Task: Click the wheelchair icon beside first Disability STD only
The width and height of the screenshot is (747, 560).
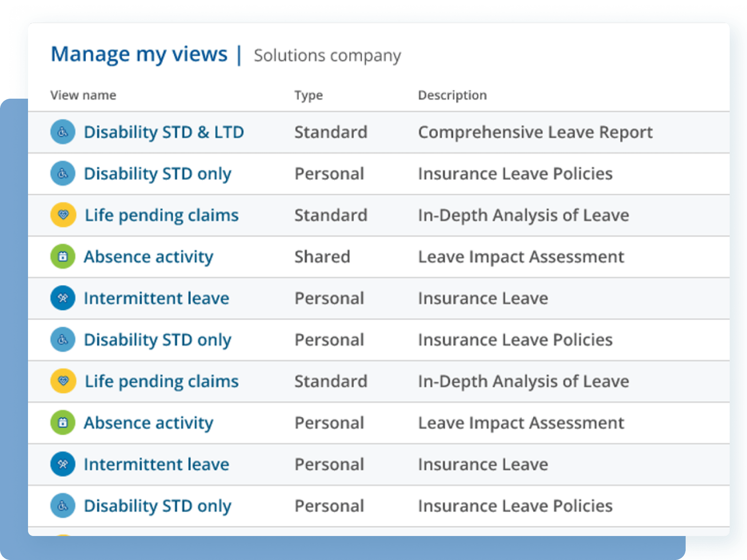Action: [62, 173]
